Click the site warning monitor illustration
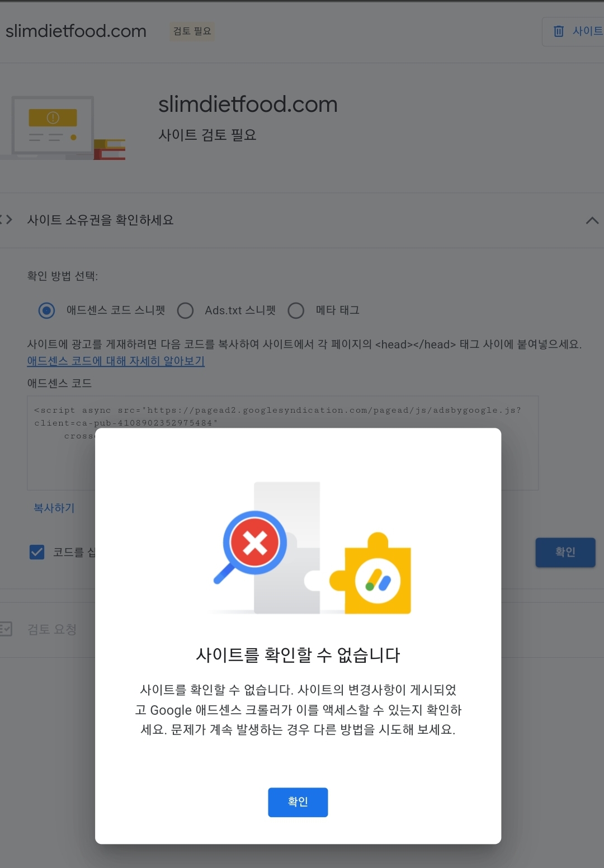Image resolution: width=604 pixels, height=868 pixels. point(63,128)
